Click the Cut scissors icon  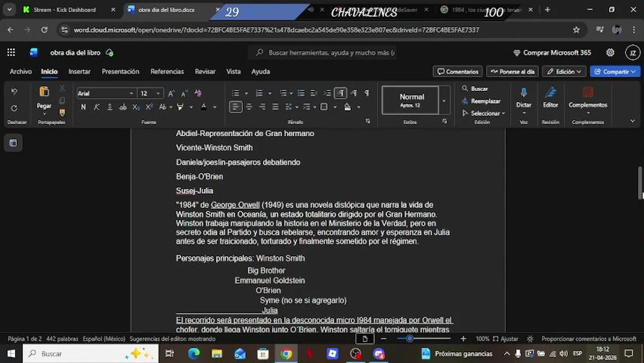[62, 88]
